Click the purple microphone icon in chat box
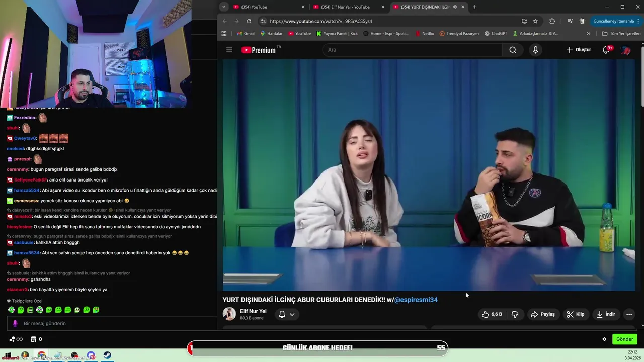This screenshot has height=362, width=644. (x=15, y=323)
